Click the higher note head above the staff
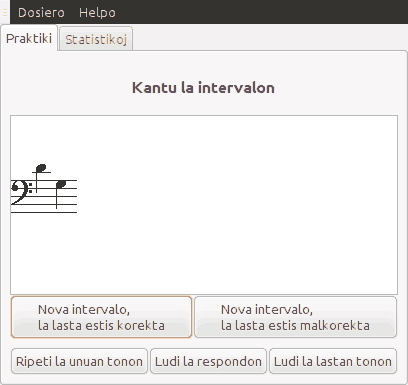Screen dimensions: 408x385 (x=41, y=168)
